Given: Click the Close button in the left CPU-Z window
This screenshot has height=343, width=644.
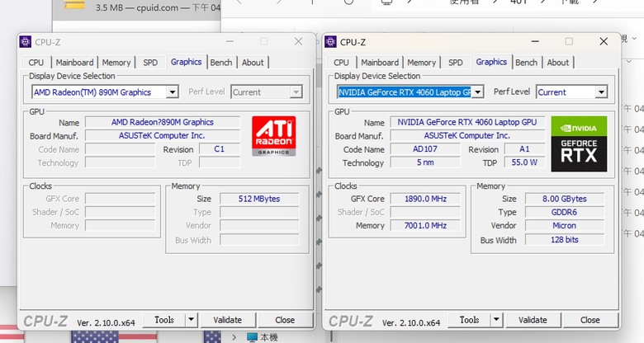Looking at the screenshot, I should tap(285, 320).
